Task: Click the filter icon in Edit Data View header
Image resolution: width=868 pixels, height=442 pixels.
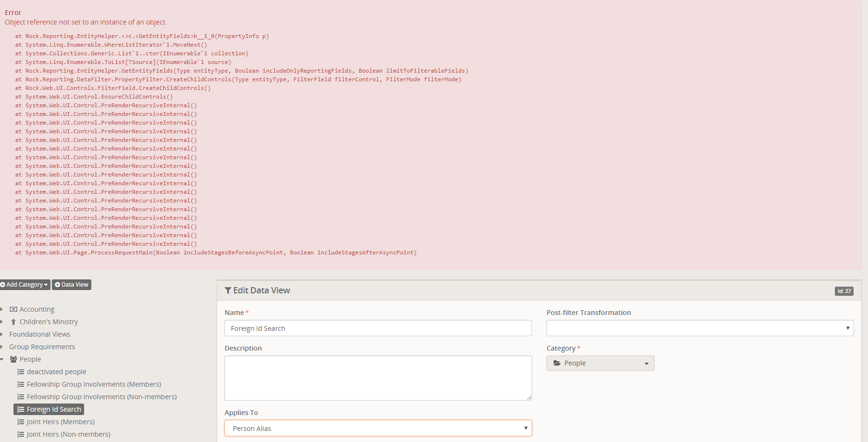Action: click(x=228, y=290)
